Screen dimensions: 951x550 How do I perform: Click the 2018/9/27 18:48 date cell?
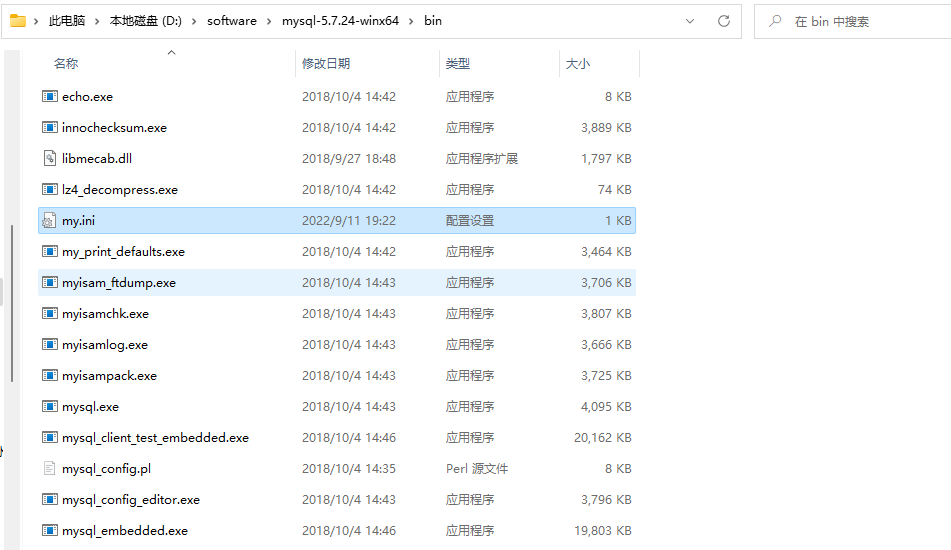[x=349, y=158]
